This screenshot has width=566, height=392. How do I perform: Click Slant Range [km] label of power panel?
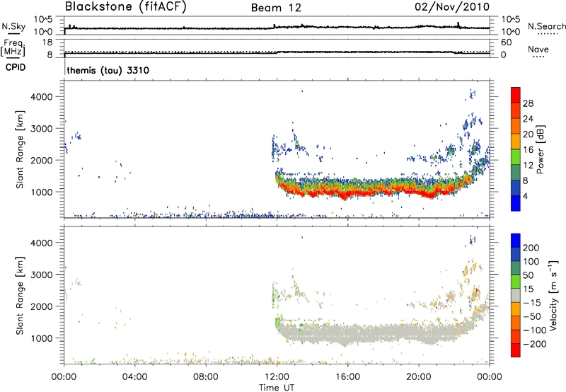coord(20,149)
